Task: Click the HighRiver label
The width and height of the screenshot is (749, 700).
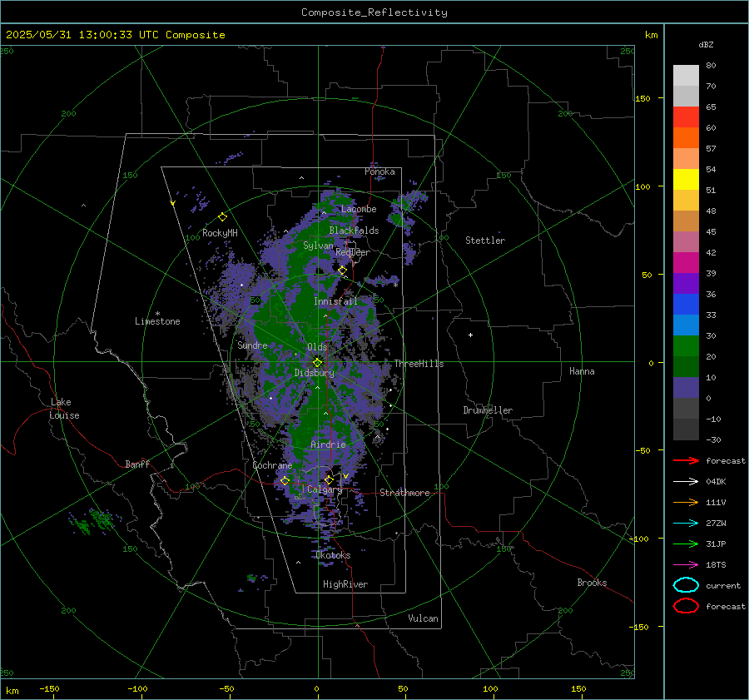Action: click(345, 584)
